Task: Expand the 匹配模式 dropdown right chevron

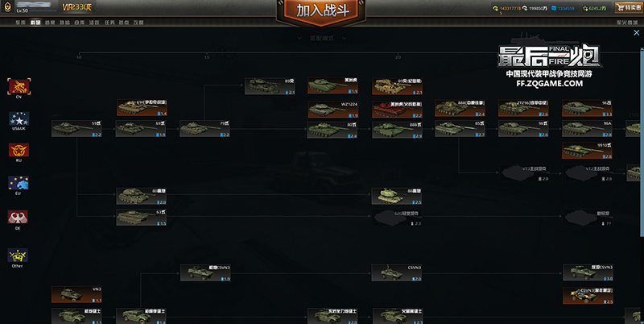Action: coord(345,38)
